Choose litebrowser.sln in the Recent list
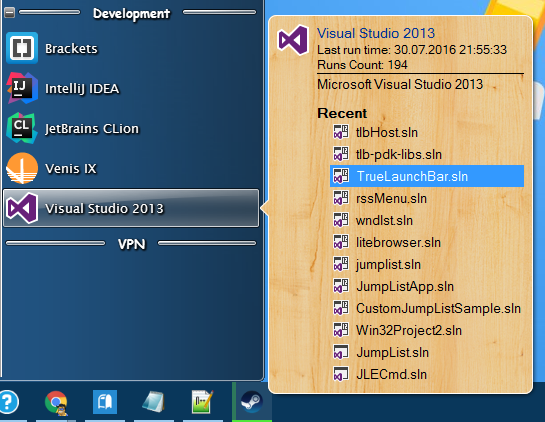 point(427,242)
